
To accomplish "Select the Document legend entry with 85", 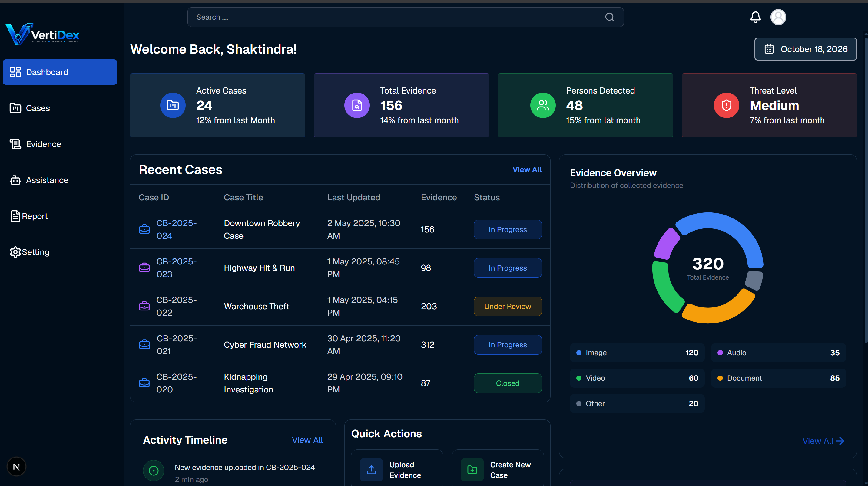I will (778, 378).
